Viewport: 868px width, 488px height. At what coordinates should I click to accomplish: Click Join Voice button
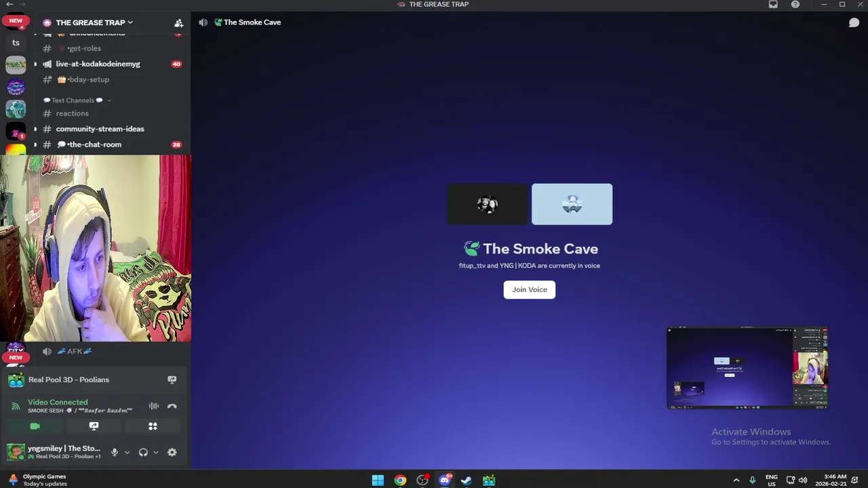point(529,289)
